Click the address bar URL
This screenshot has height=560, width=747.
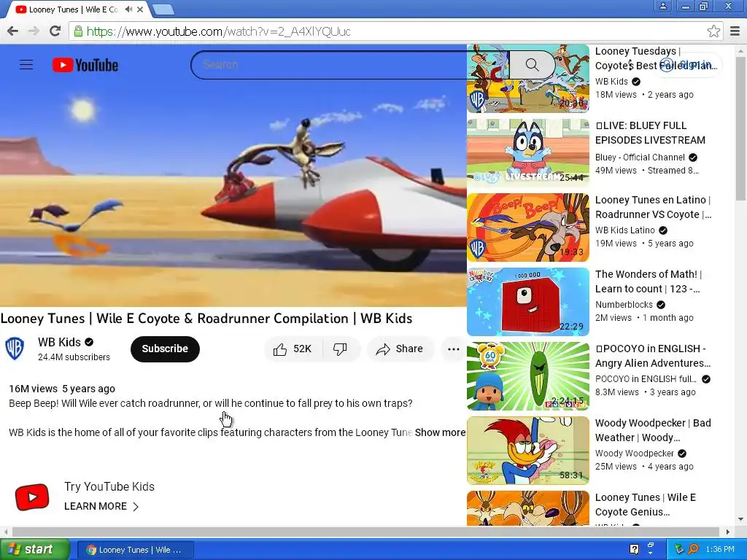coord(219,31)
